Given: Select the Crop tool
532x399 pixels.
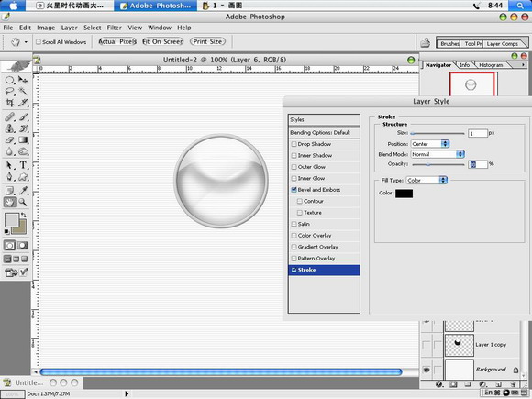Looking at the screenshot, I should pyautogui.click(x=9, y=103).
